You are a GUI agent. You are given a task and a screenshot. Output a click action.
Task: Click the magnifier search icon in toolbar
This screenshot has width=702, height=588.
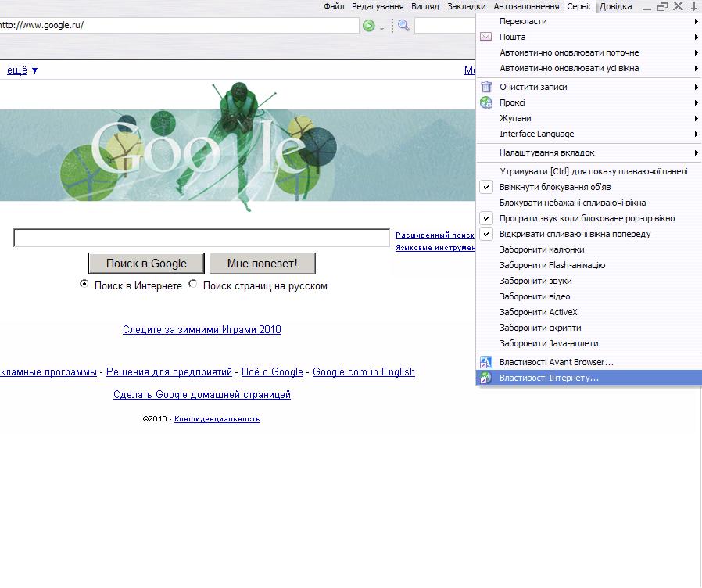tap(403, 26)
